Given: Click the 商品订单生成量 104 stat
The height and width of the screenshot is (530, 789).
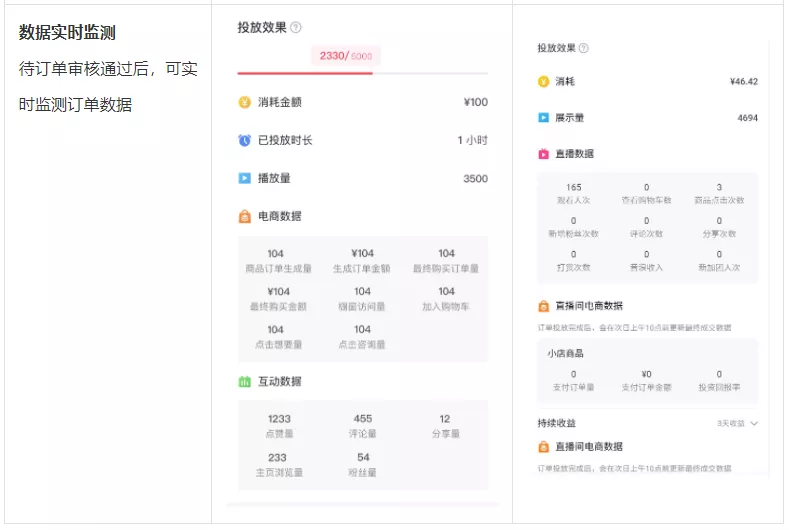Looking at the screenshot, I should pos(278,261).
